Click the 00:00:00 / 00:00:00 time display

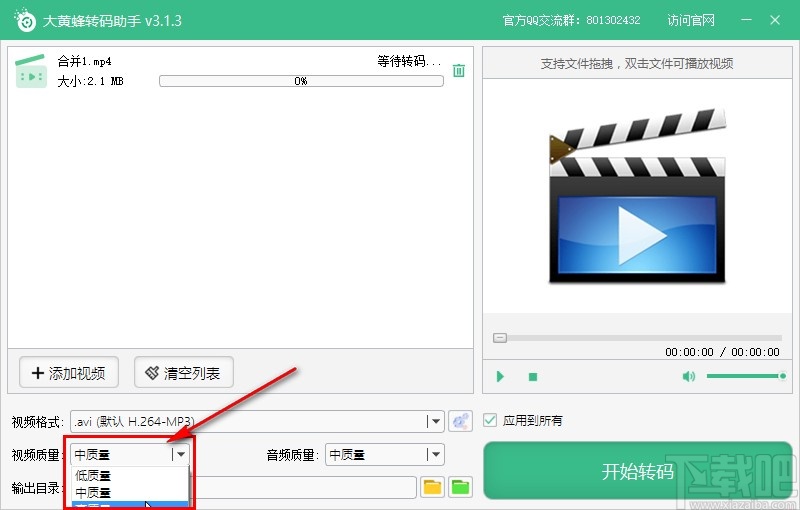point(722,352)
